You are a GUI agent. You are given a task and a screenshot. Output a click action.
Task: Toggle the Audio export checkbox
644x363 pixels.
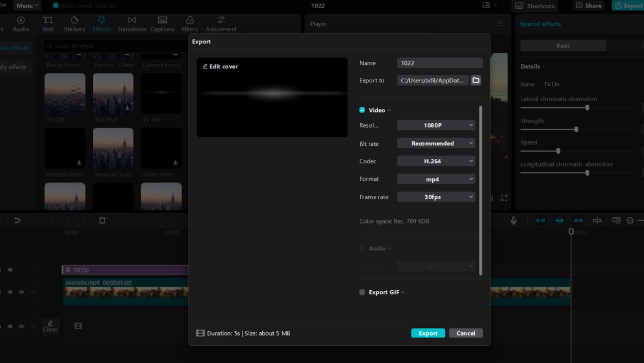click(362, 248)
